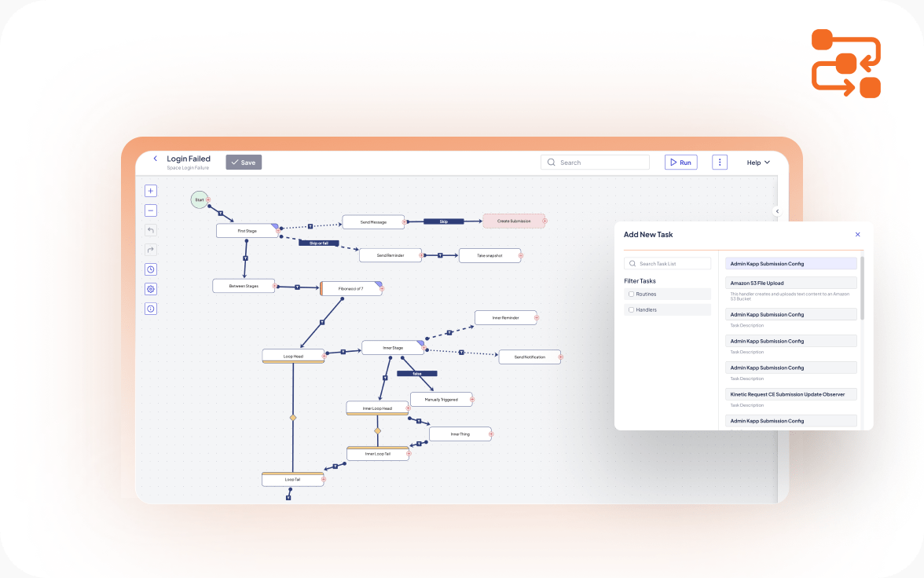The height and width of the screenshot is (578, 924).
Task: Click the Amazon S3 Bucket handler description text
Action: 790,296
